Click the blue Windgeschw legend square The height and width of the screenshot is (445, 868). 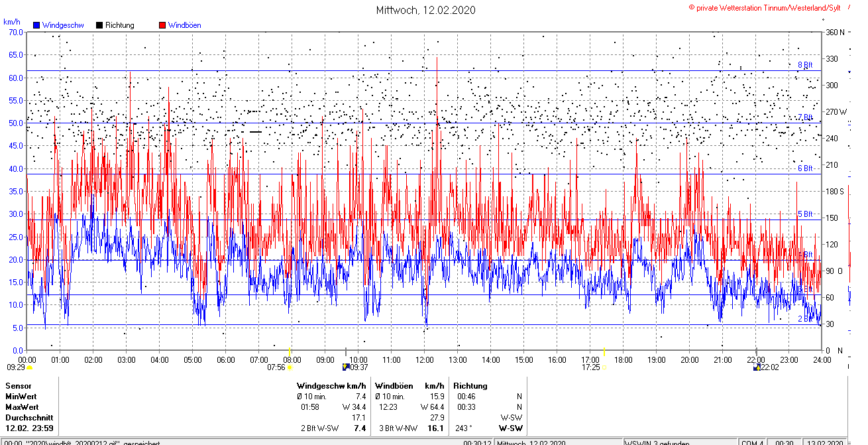36,25
